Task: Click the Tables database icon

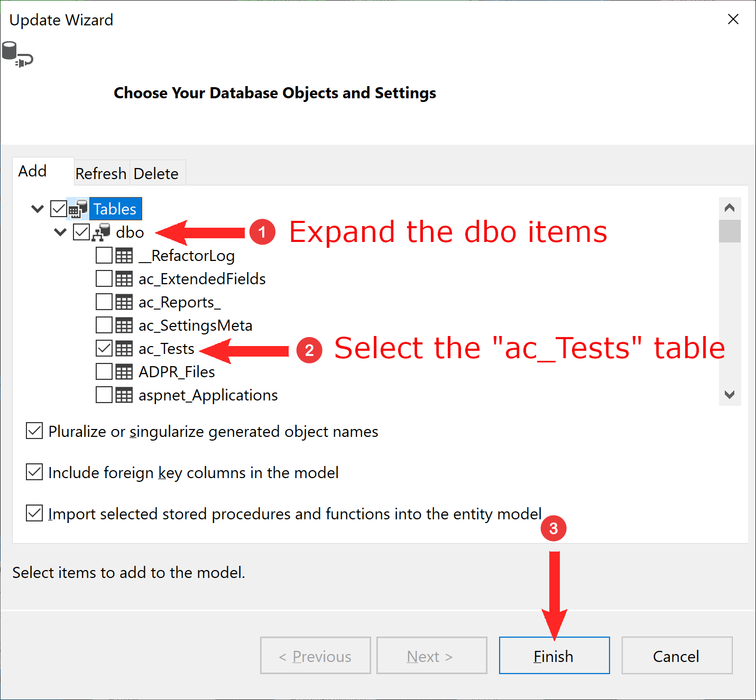Action: (78, 209)
